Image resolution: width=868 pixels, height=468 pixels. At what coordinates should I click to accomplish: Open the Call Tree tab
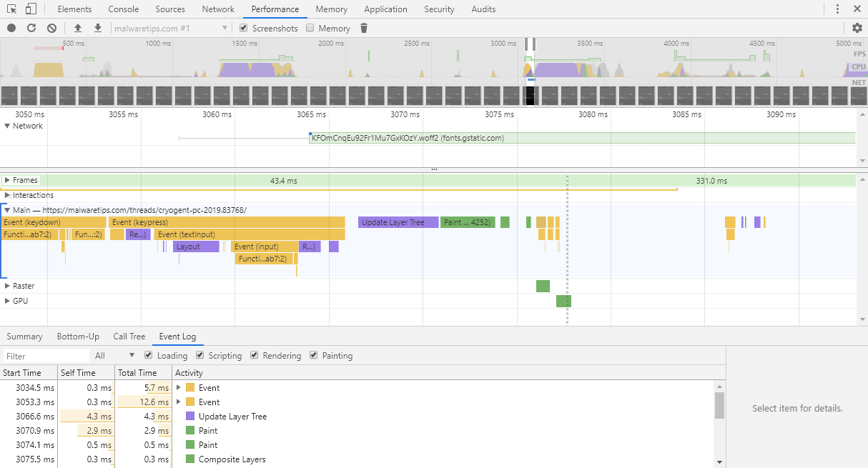click(x=129, y=337)
